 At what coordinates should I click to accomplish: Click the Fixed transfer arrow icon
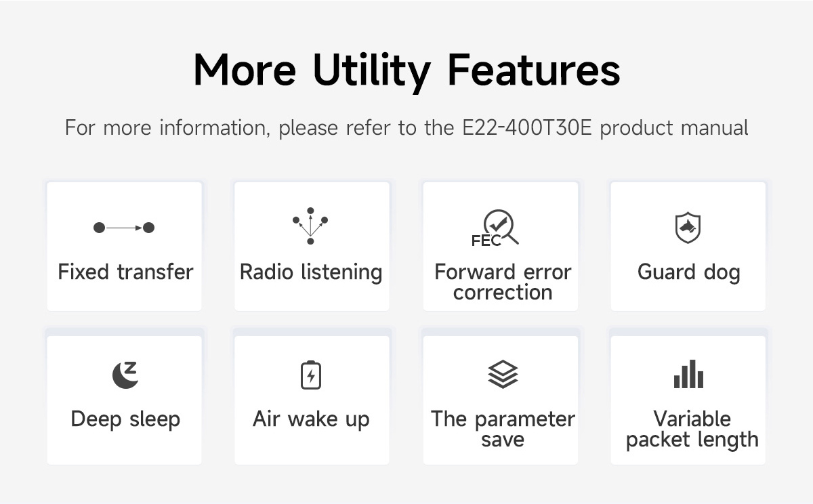[124, 228]
